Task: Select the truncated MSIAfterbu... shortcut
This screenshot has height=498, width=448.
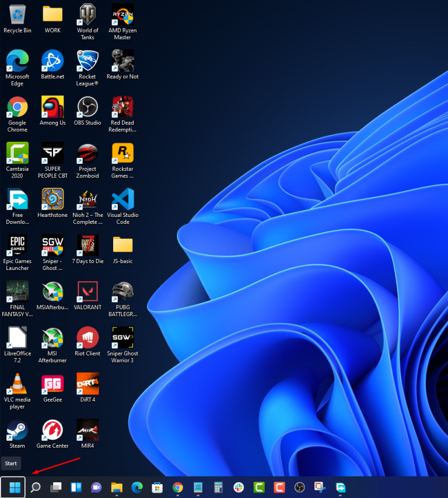Action: [x=52, y=296]
